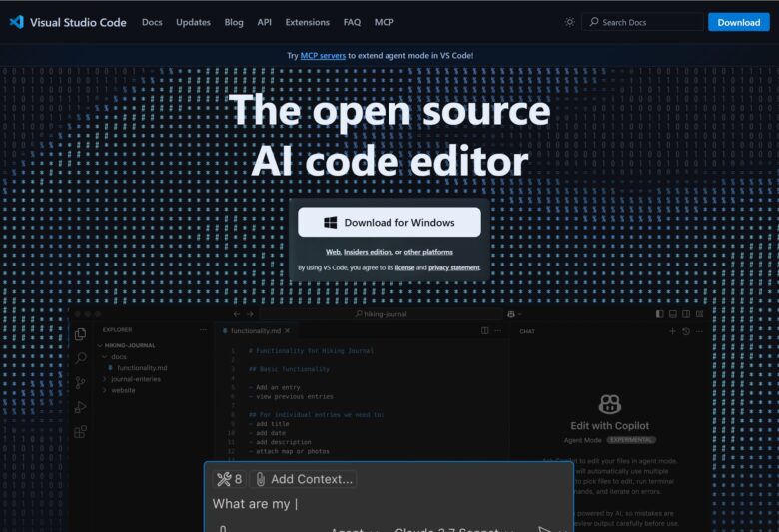The height and width of the screenshot is (532, 779).
Task: Open the Extensions view in the activity bar
Action: 81,431
